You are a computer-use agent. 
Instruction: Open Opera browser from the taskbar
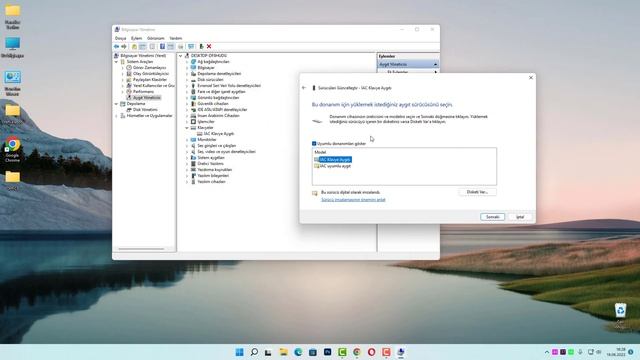point(371,352)
